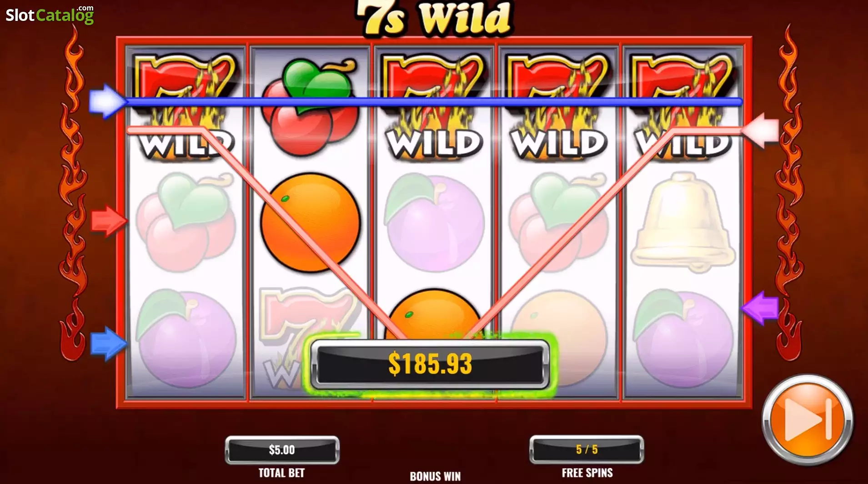This screenshot has height=484, width=868.
Task: Open the $5.00 Total Bet display
Action: click(x=282, y=450)
